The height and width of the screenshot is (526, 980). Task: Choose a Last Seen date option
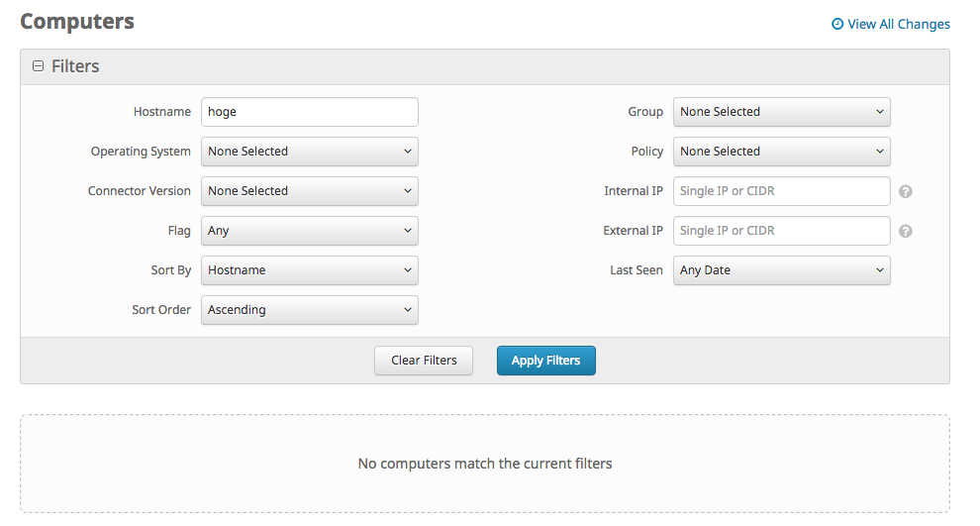point(781,270)
